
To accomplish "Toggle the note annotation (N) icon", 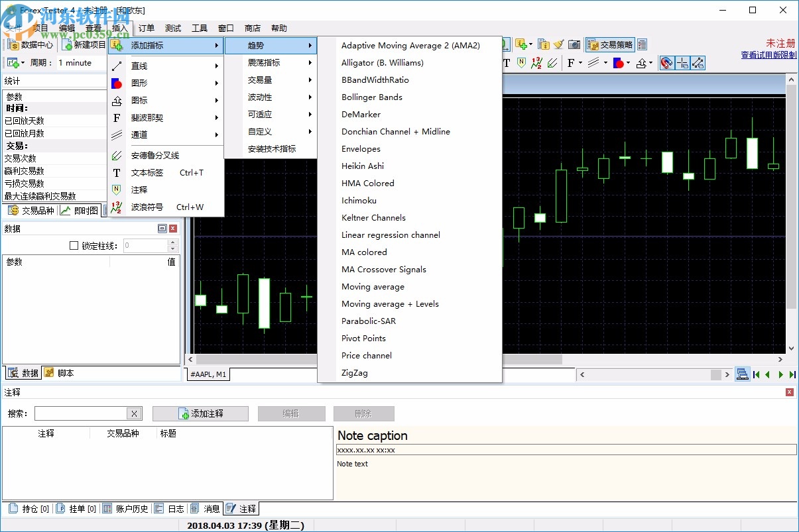I will pyautogui.click(x=521, y=63).
